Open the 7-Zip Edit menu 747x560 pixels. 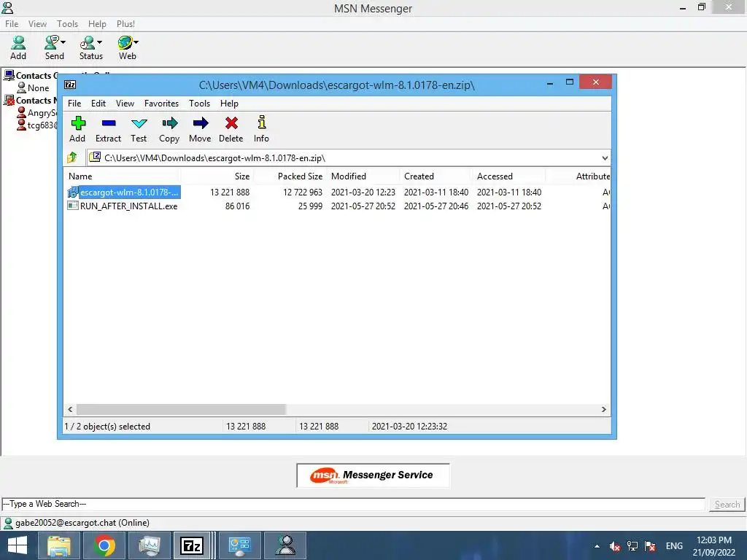pyautogui.click(x=98, y=104)
